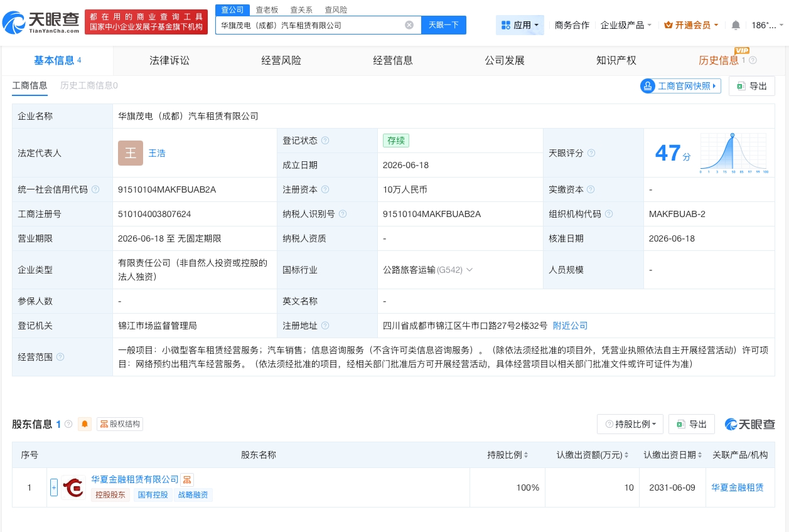Click the TianYanCha logo
The image size is (789, 532).
coord(42,23)
